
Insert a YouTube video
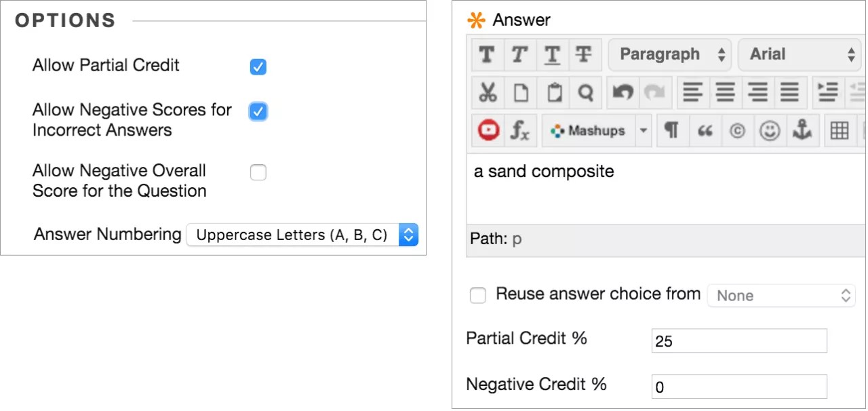click(488, 130)
